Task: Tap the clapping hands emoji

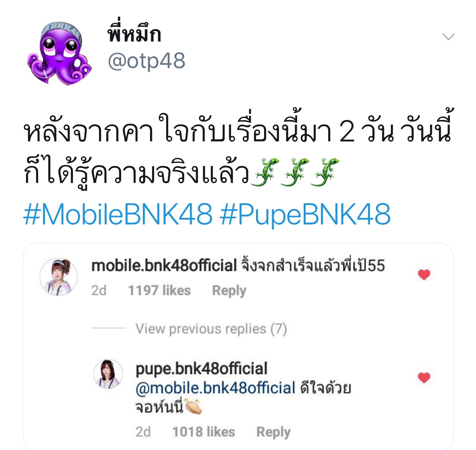Action: click(x=193, y=407)
